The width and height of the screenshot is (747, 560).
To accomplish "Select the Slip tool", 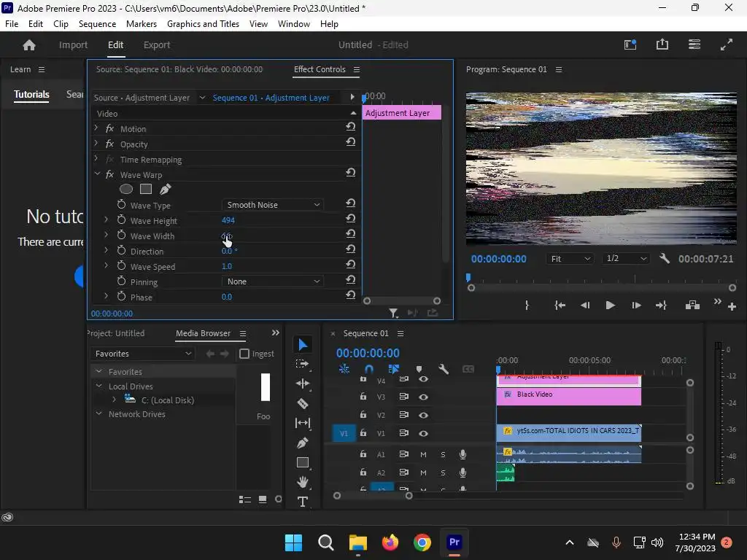I will pos(303,423).
